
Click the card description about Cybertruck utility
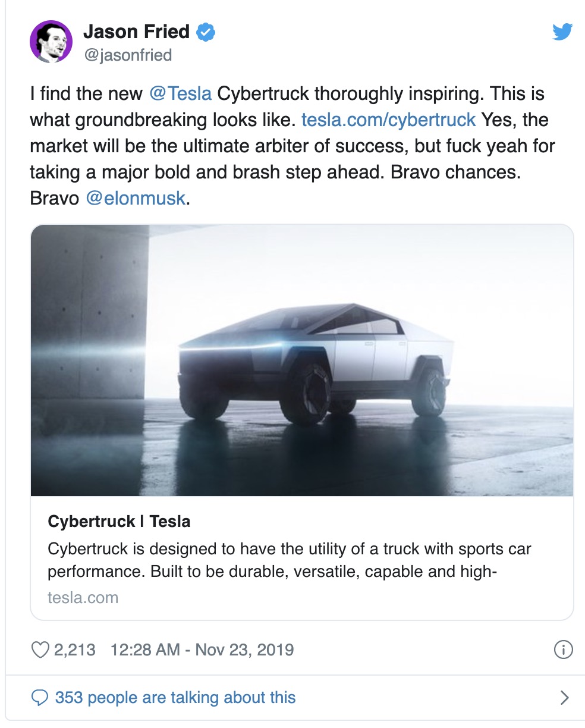(289, 560)
